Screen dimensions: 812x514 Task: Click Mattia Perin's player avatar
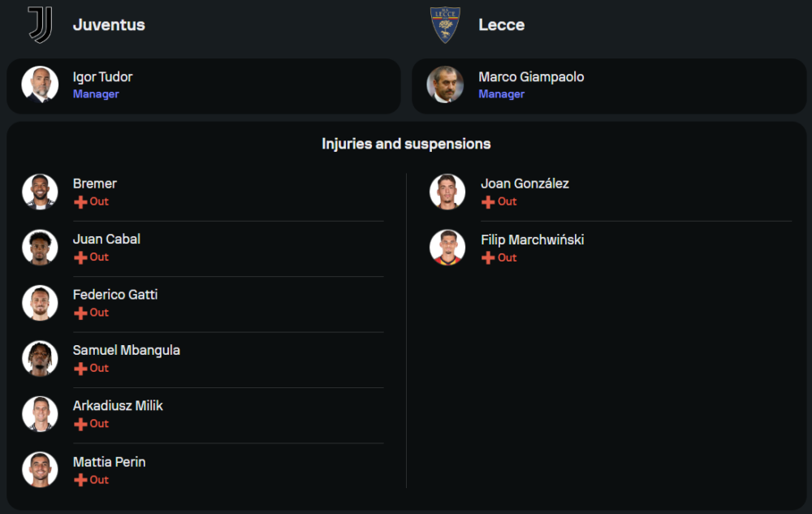[40, 469]
